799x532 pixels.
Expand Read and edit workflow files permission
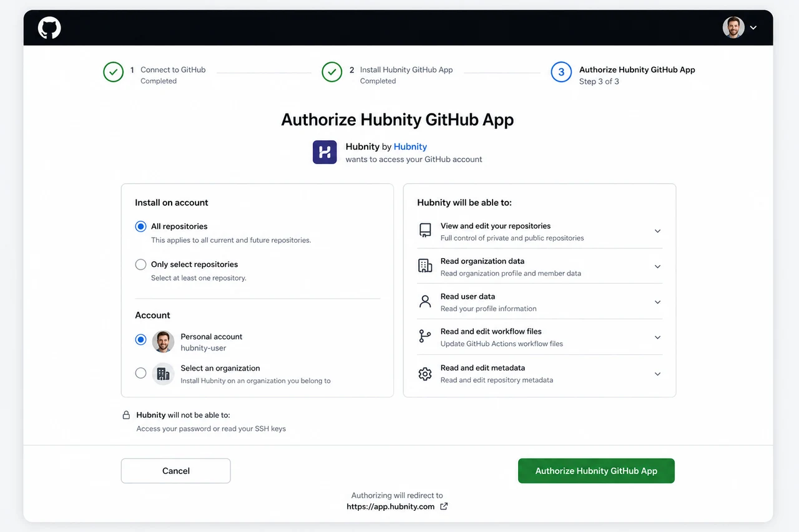[x=657, y=337]
